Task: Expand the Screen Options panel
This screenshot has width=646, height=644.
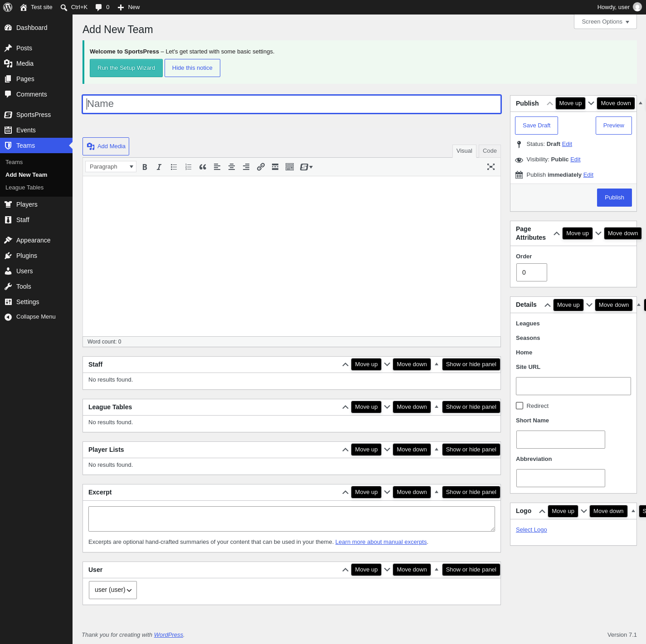Action: pyautogui.click(x=605, y=22)
